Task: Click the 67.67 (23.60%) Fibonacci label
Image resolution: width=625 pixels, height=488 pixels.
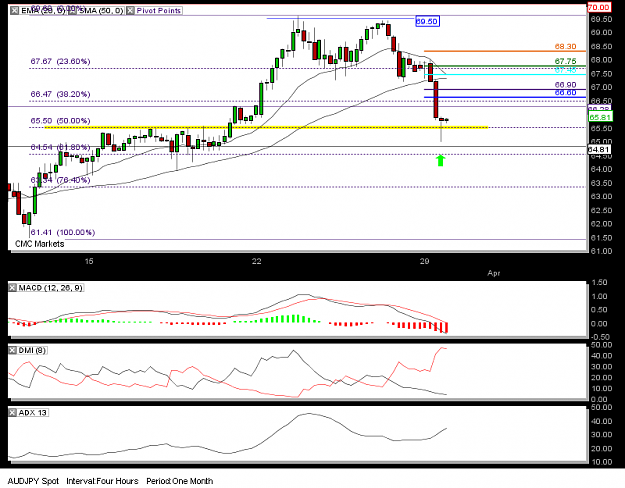Action: 61,61
